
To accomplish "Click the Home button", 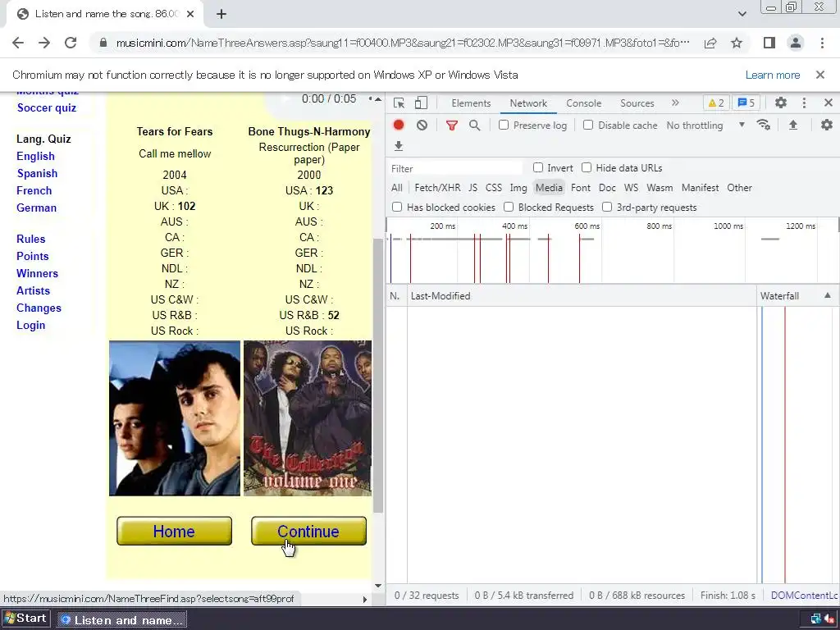I will point(174,531).
